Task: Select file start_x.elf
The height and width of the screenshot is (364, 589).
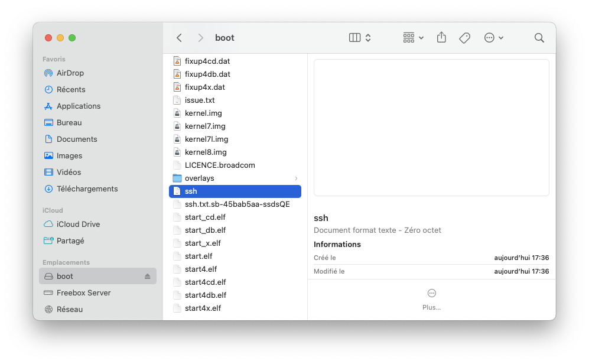Action: coord(235,243)
